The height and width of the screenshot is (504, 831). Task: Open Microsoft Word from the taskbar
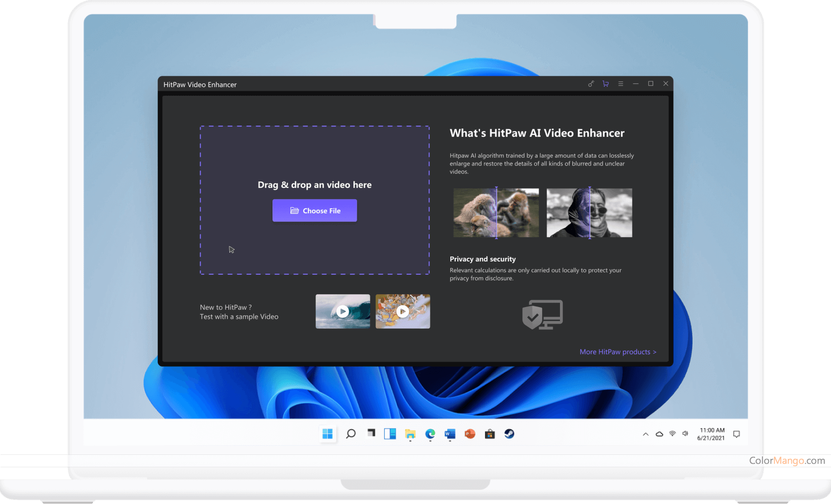[x=450, y=434]
